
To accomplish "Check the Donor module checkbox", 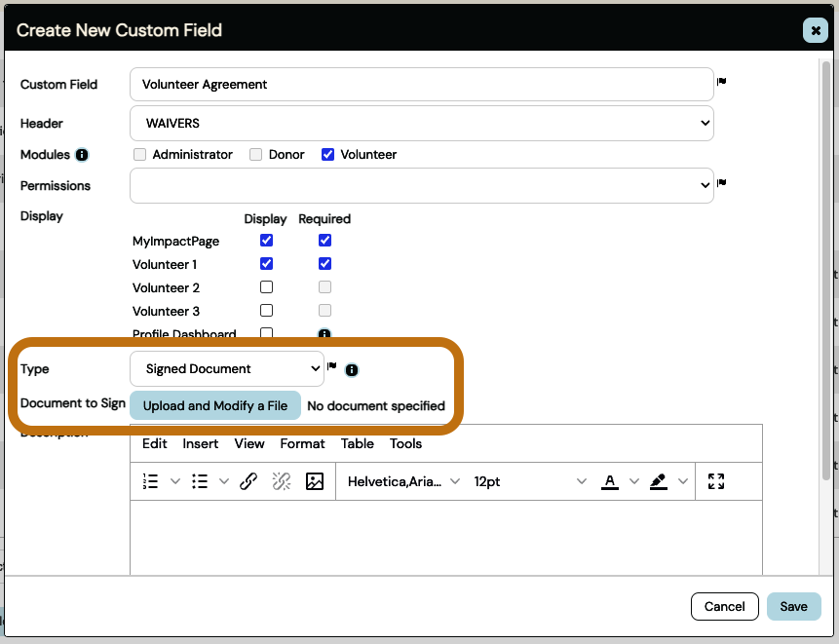I will pos(256,154).
